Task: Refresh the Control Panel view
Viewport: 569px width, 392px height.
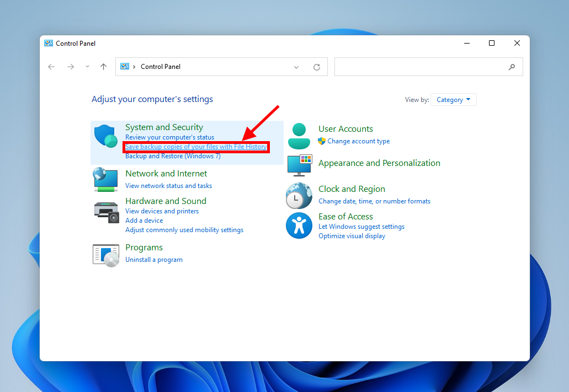Action: [x=317, y=67]
